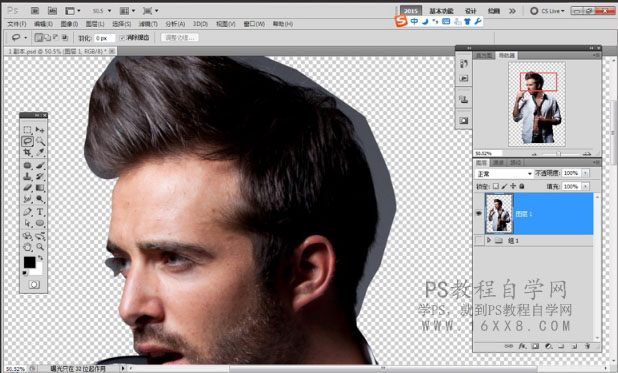The height and width of the screenshot is (373, 618).
Task: Launch Mini Bridge from application bar
Action: click(x=52, y=11)
